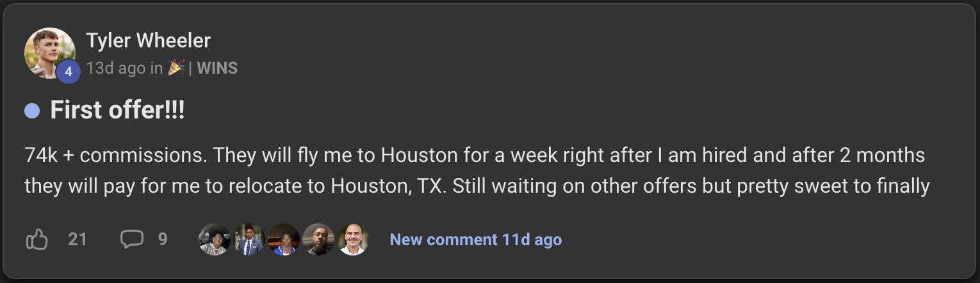
Task: Jump to the new comment from 11d ago
Action: (x=475, y=240)
